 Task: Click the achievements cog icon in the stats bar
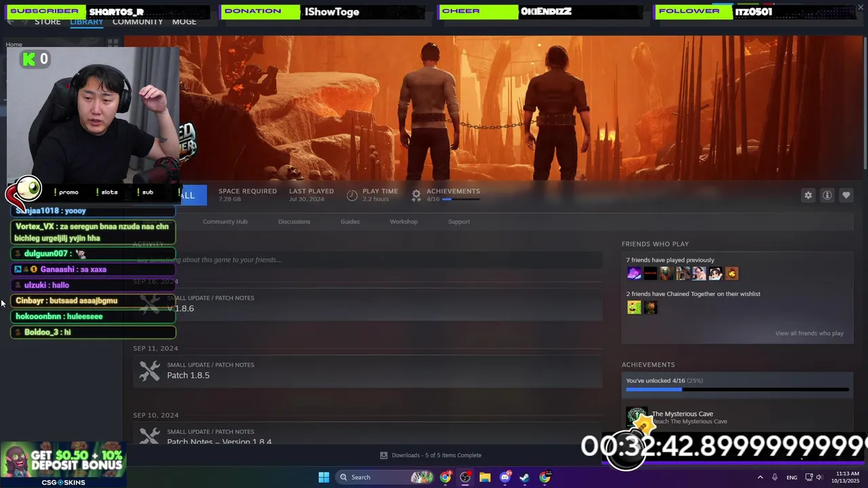click(416, 195)
